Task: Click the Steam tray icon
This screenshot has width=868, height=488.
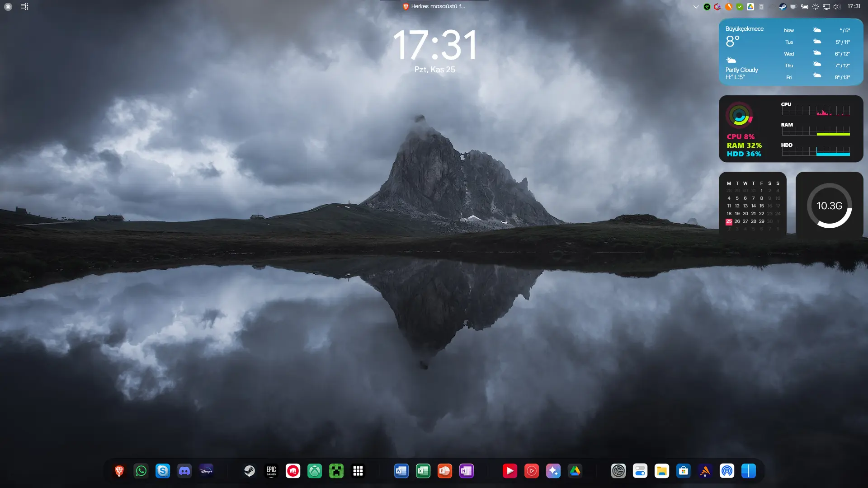Action: coord(783,7)
